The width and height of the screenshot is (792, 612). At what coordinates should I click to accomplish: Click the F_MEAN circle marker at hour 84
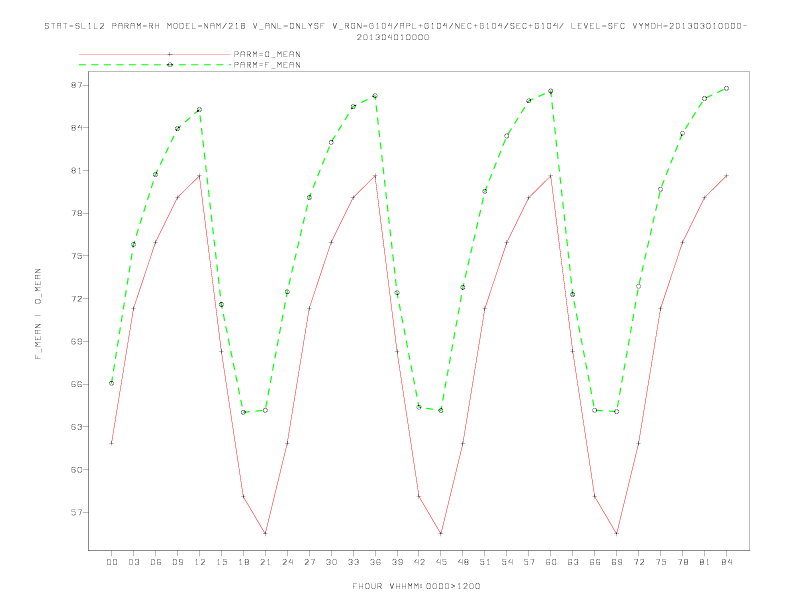point(727,88)
